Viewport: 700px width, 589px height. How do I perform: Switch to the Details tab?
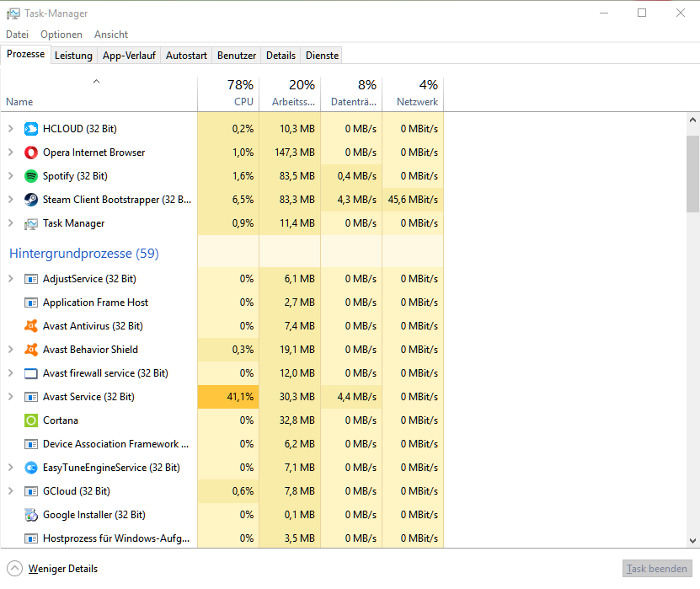tap(281, 56)
